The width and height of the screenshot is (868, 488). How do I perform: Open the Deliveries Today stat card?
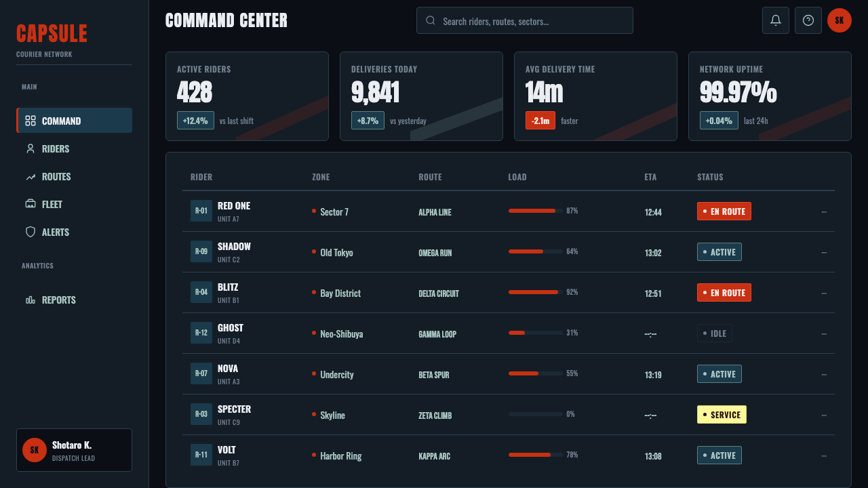tap(421, 96)
